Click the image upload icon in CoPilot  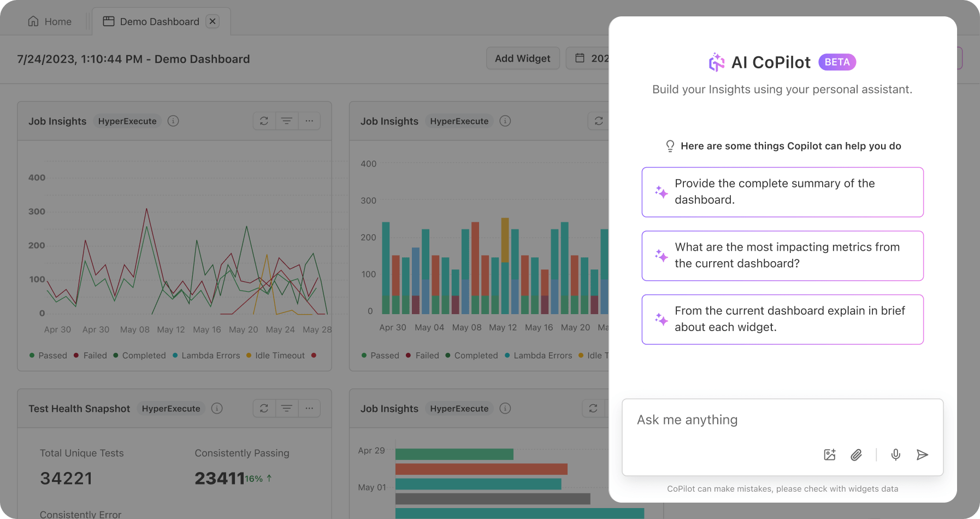[x=829, y=455]
